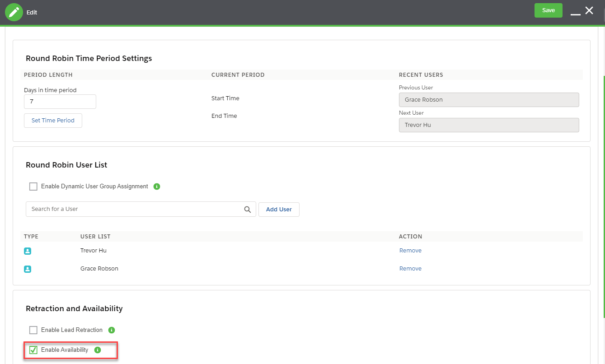The height and width of the screenshot is (364, 605).
Task: Click the magnifier icon in the user search bar
Action: [247, 209]
